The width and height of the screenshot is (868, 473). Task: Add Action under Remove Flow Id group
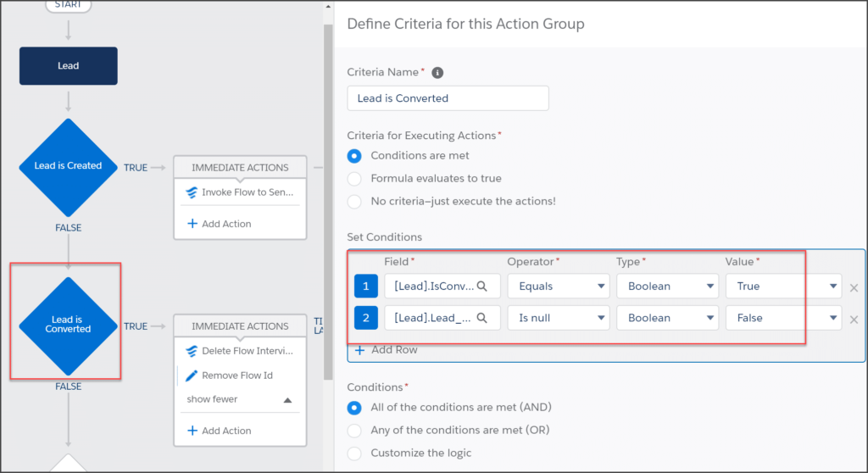[220, 431]
